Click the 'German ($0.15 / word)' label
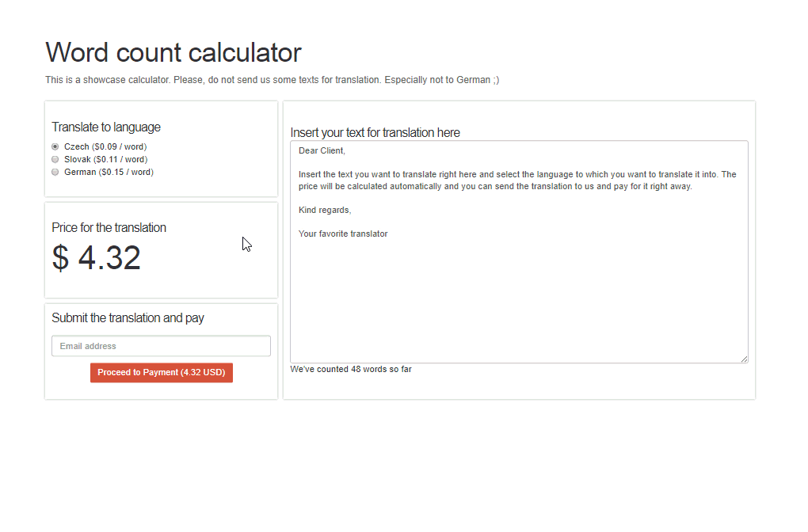The height and width of the screenshot is (532, 808). [109, 172]
